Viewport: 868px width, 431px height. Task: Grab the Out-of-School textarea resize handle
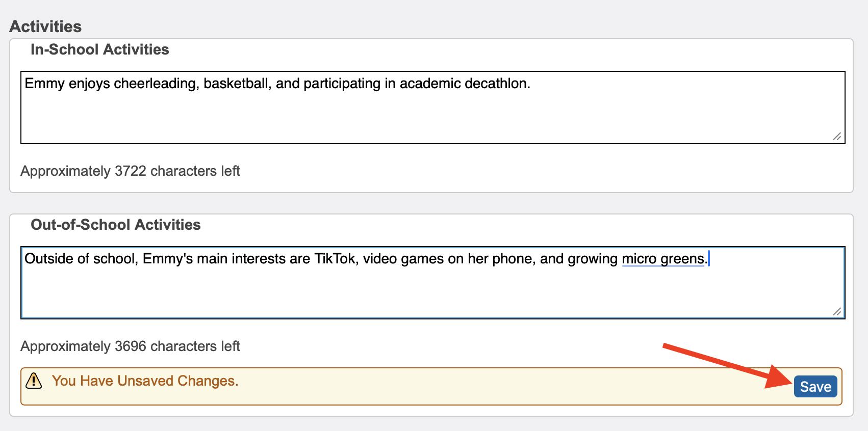837,311
